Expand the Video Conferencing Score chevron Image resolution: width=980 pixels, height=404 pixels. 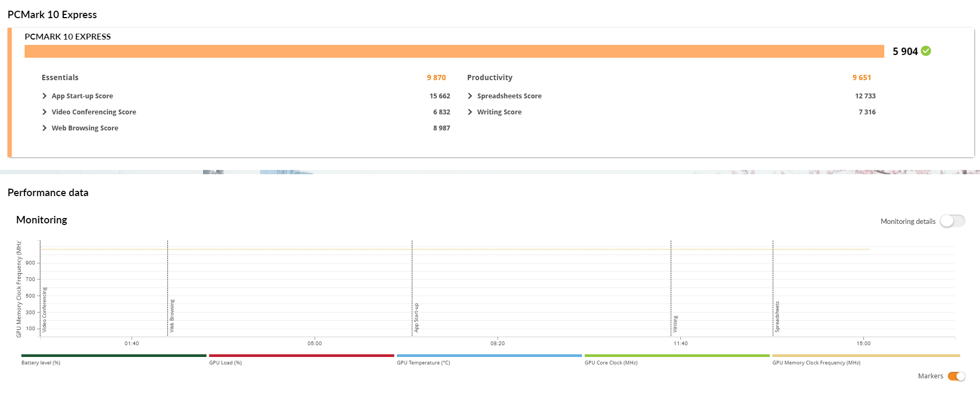(44, 112)
